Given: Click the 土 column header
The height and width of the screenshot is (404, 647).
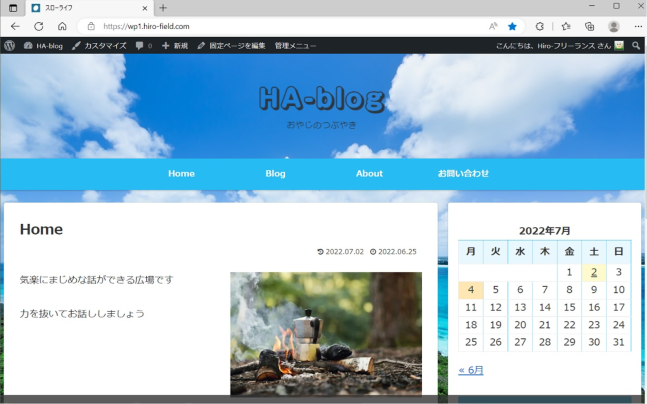Looking at the screenshot, I should click(594, 251).
